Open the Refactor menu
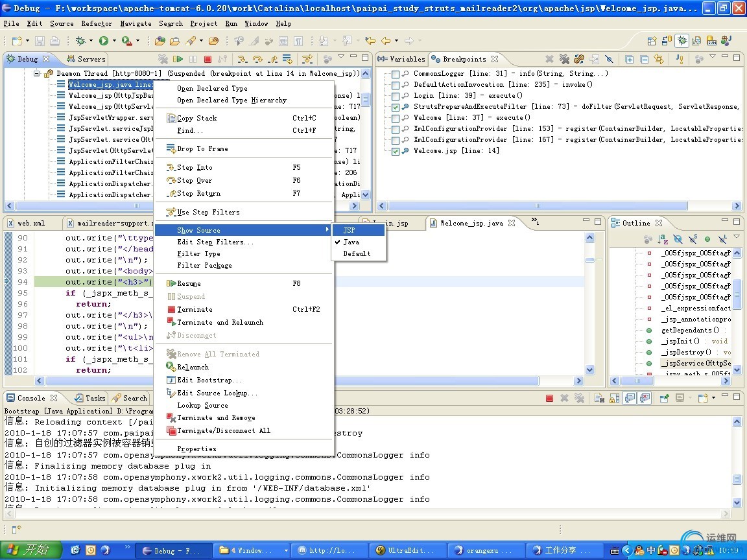 [x=97, y=23]
